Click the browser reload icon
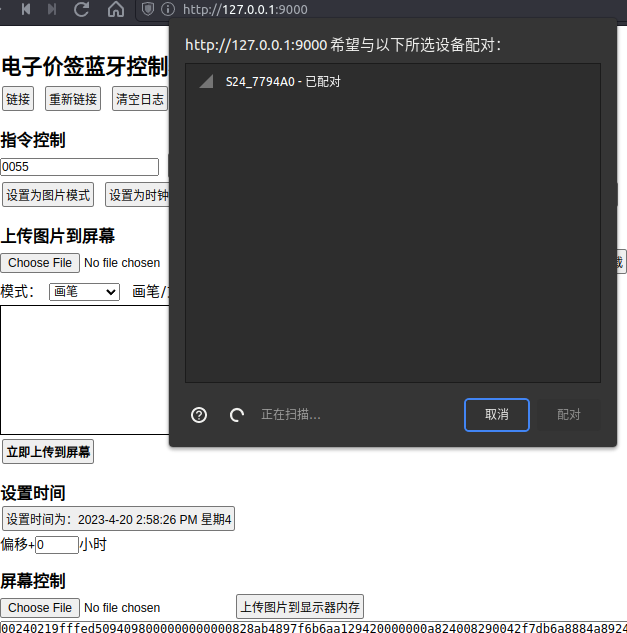 coord(82,9)
